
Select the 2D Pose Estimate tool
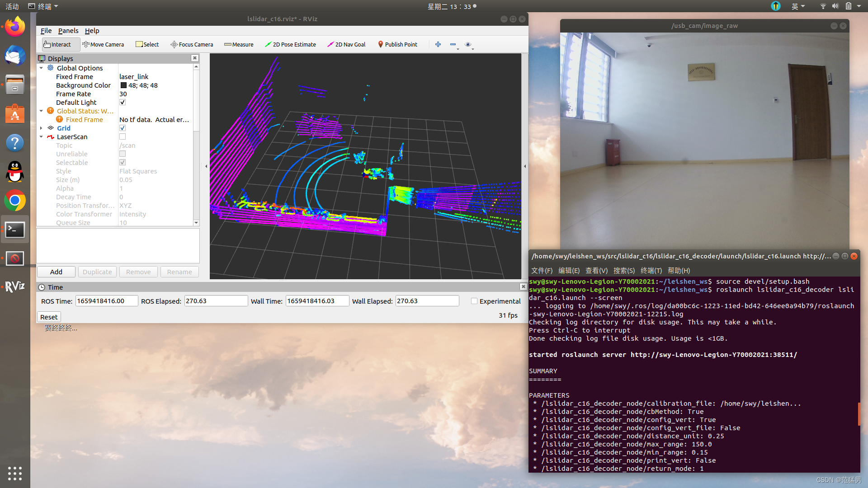(x=290, y=44)
